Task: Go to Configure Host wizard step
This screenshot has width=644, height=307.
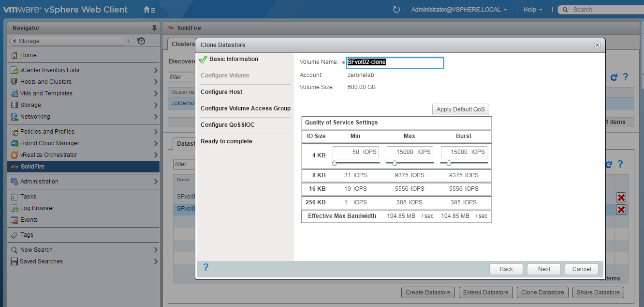Action: (221, 92)
